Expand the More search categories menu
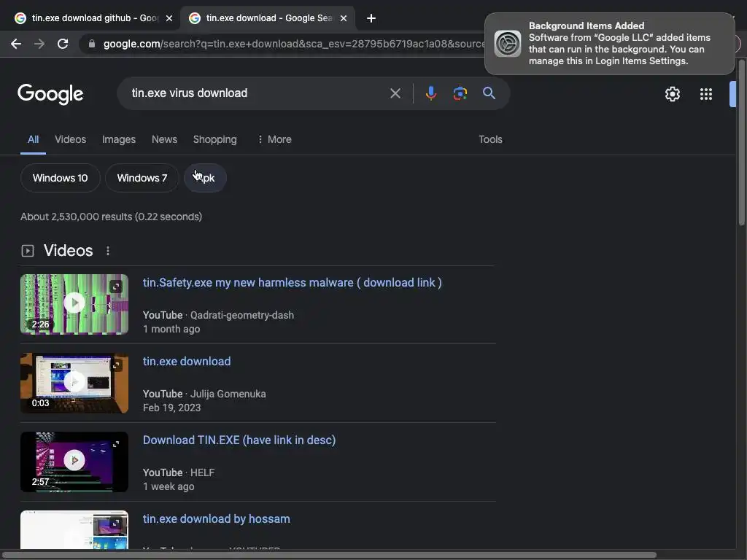The width and height of the screenshot is (747, 560). coord(274,139)
